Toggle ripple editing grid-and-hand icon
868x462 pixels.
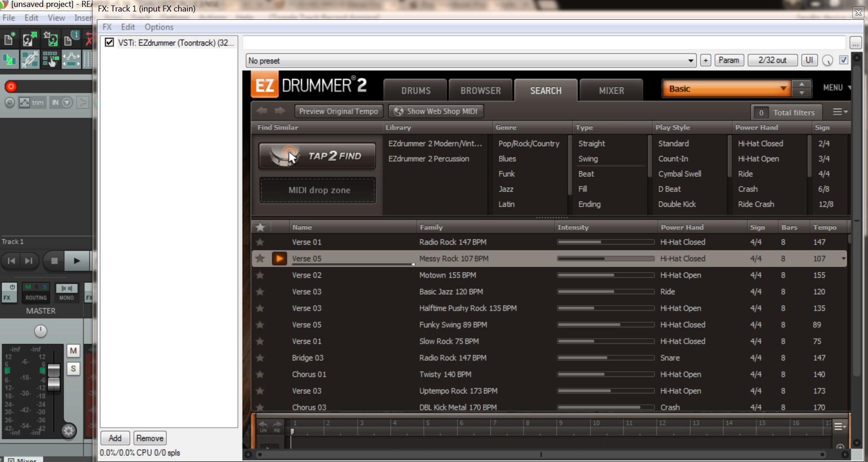[50, 59]
